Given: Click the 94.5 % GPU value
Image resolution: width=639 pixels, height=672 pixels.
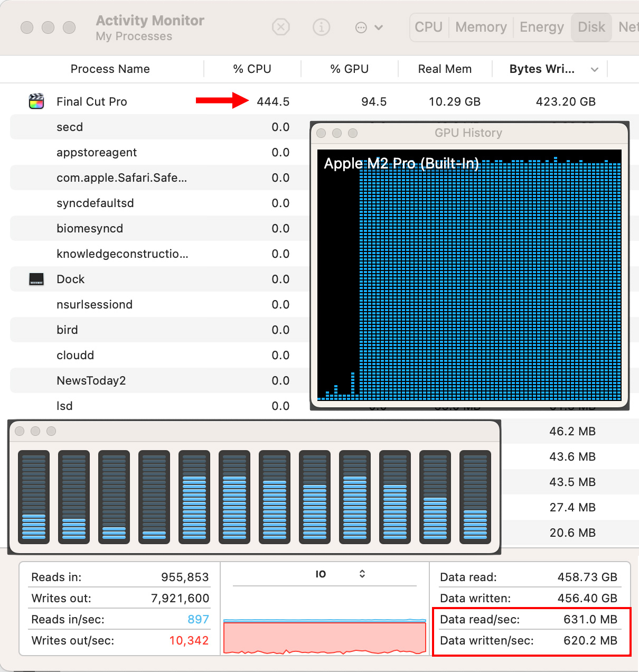Looking at the screenshot, I should [x=374, y=101].
